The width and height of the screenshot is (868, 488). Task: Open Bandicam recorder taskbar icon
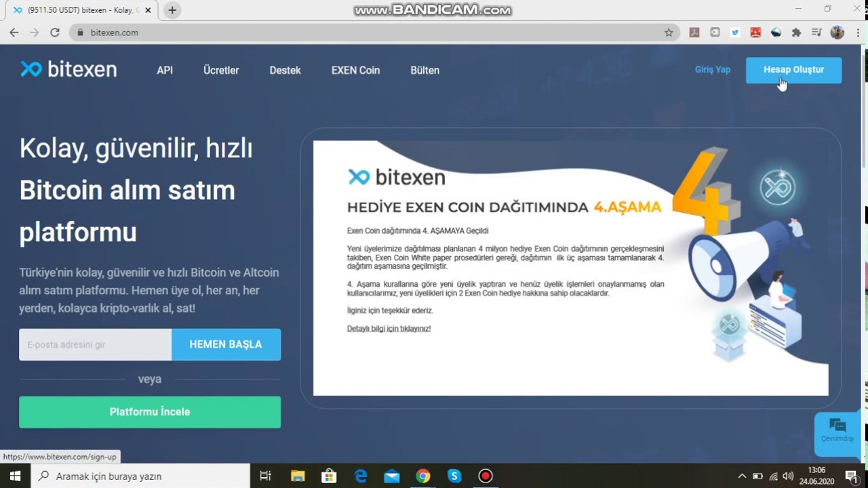pyautogui.click(x=485, y=476)
